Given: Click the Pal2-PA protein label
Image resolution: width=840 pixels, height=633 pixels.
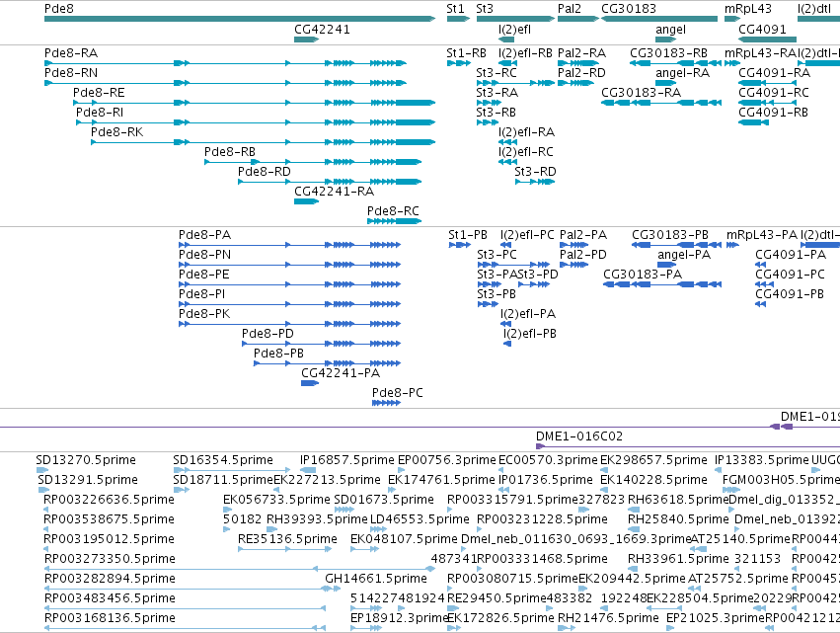Looking at the screenshot, I should tap(583, 235).
